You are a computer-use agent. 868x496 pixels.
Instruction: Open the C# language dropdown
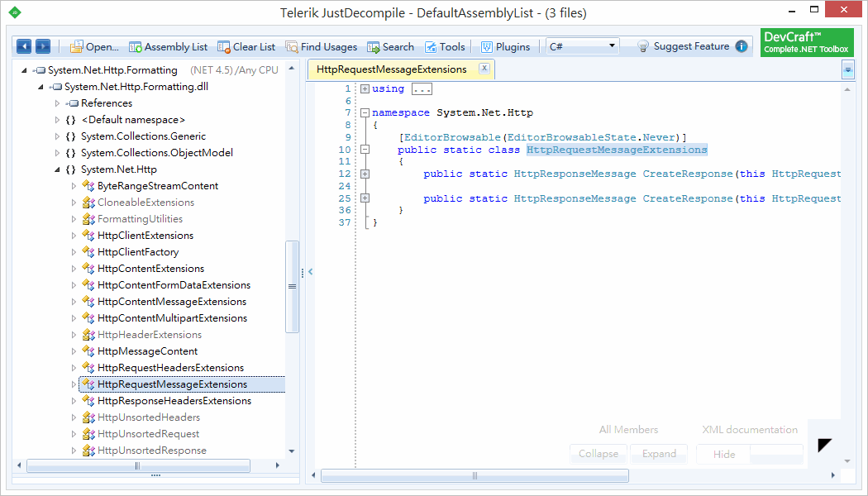(582, 46)
